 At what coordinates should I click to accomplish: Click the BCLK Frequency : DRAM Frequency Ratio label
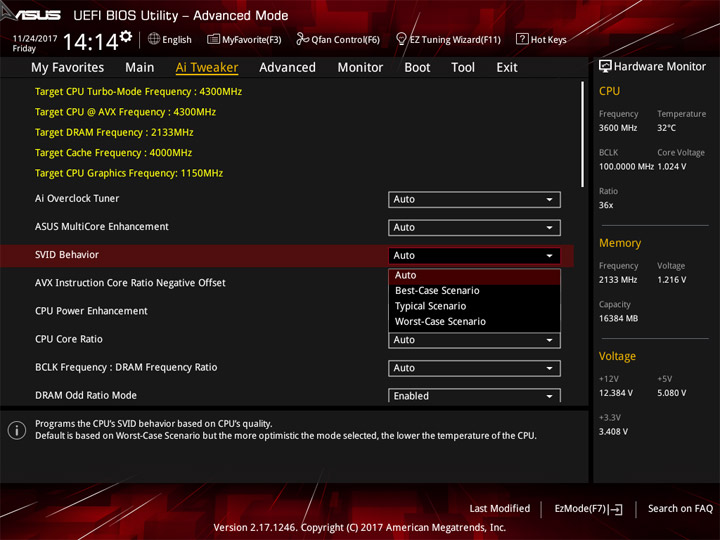coord(126,367)
